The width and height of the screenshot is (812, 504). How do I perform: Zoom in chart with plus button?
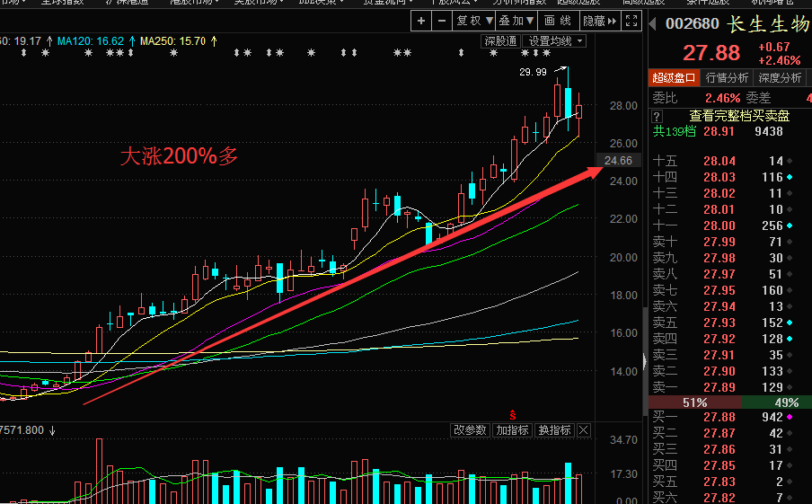[x=421, y=21]
